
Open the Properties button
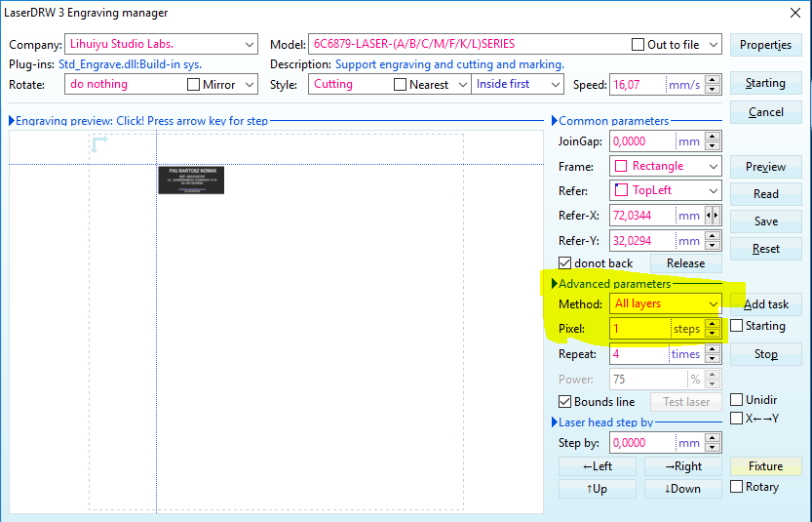click(x=765, y=45)
